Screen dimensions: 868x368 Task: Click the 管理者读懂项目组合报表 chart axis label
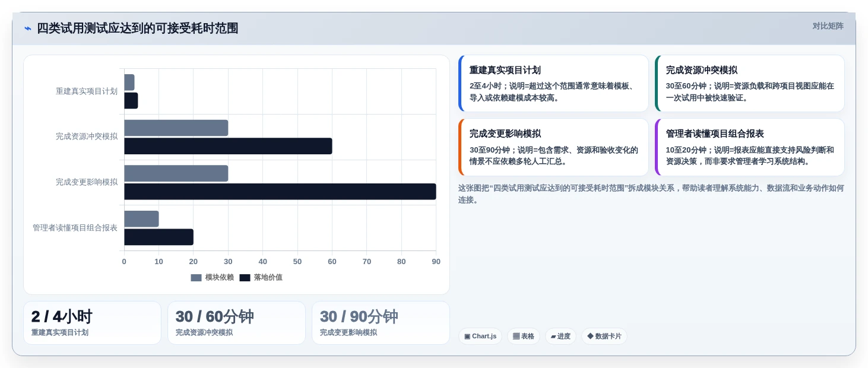75,228
